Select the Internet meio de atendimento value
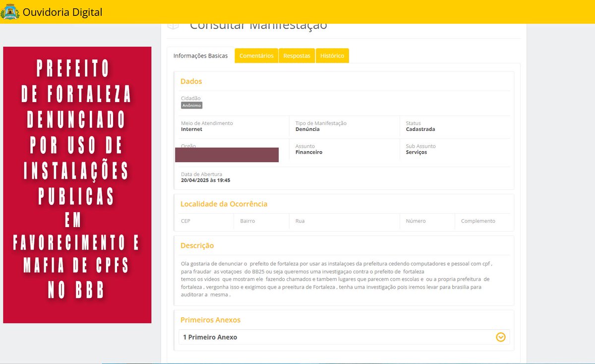The image size is (595, 364). click(192, 129)
